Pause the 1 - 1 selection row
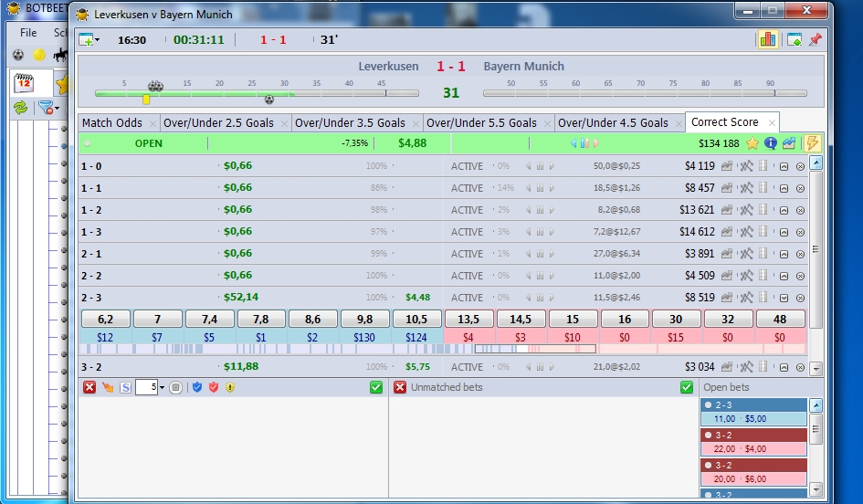The height and width of the screenshot is (504, 863). (540, 188)
